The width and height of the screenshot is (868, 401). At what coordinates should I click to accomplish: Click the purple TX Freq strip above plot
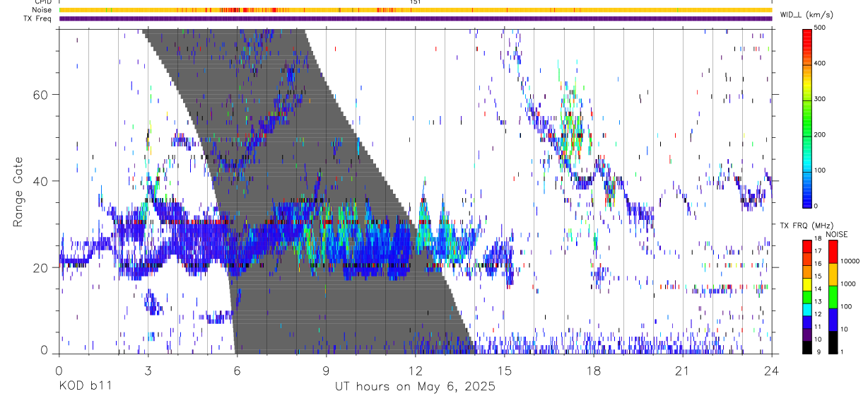[415, 18]
